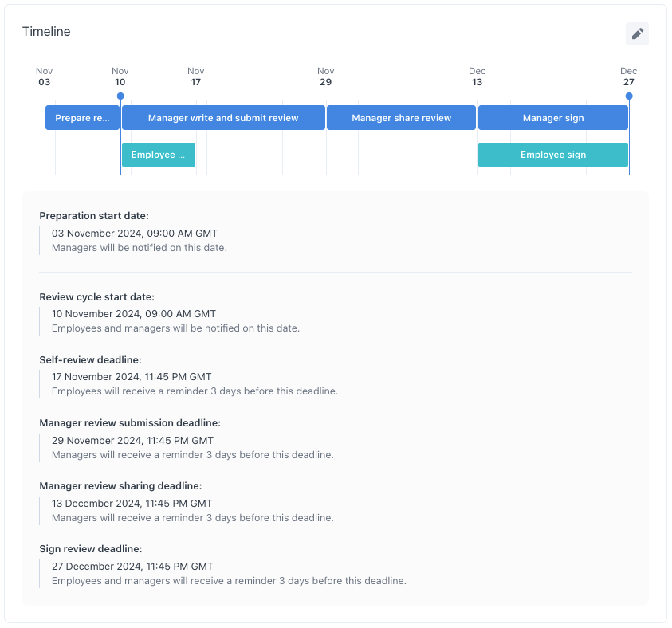
Task: Click the Manager write and submit review bar
Action: pyautogui.click(x=222, y=117)
